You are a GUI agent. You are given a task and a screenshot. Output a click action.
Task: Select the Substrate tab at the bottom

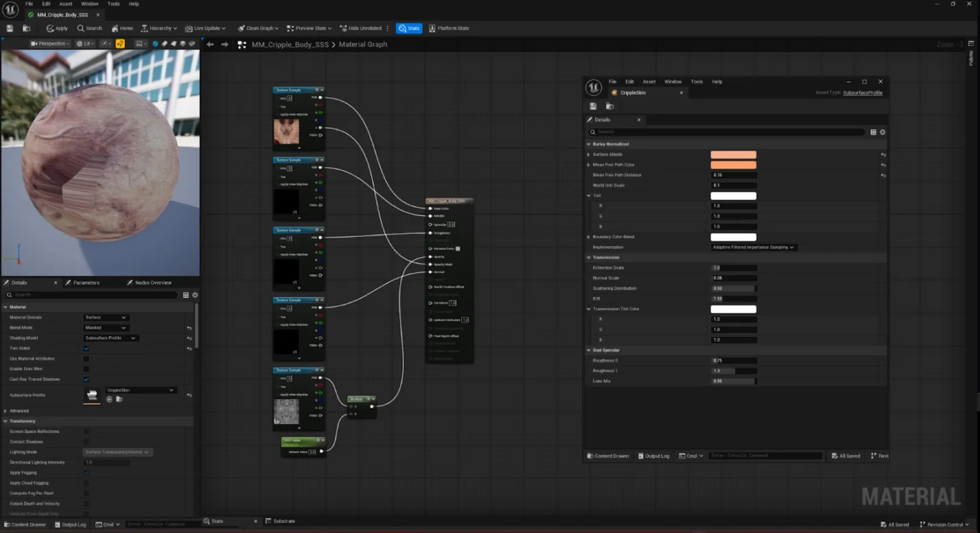tap(280, 521)
